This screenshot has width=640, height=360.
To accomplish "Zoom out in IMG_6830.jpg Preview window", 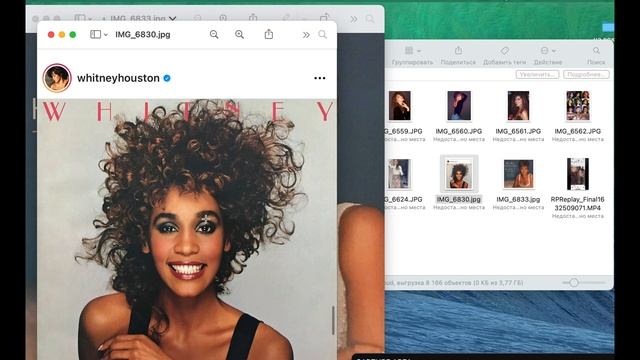I will point(214,35).
